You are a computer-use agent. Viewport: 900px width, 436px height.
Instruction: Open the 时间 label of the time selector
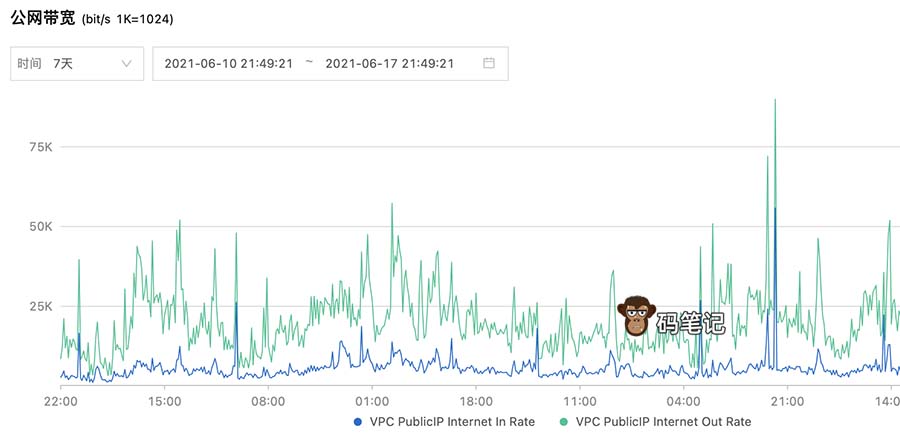pyautogui.click(x=29, y=63)
